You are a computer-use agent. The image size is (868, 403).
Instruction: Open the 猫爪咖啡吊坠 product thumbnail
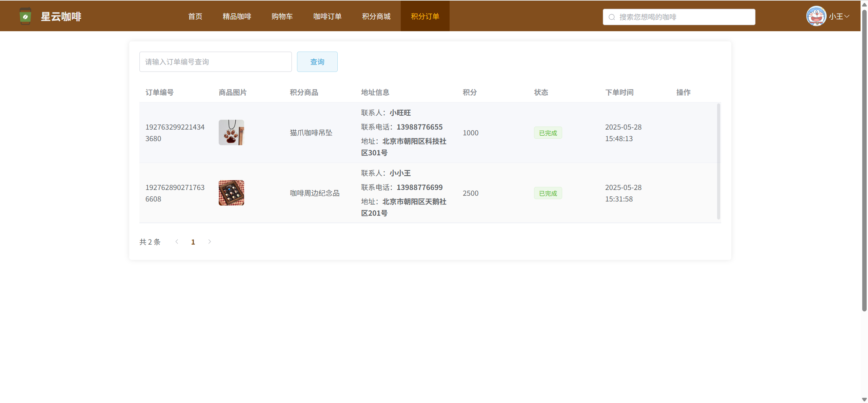pos(231,133)
